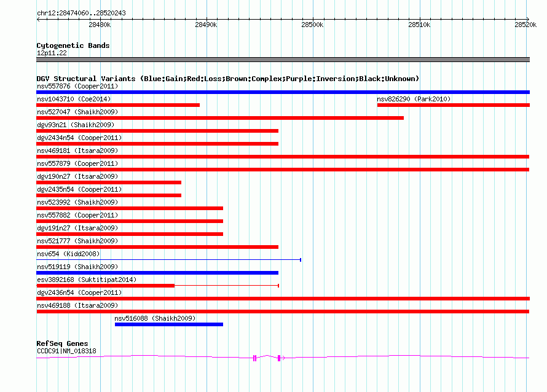Screen dimensions: 547x392
Task: Click the 28510k ruler position
Action: pos(419,25)
